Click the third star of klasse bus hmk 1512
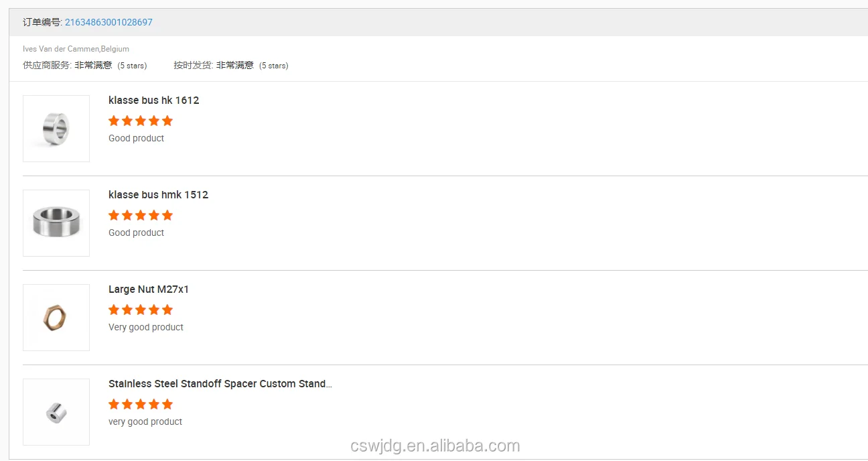The width and height of the screenshot is (868, 461). coord(141,215)
